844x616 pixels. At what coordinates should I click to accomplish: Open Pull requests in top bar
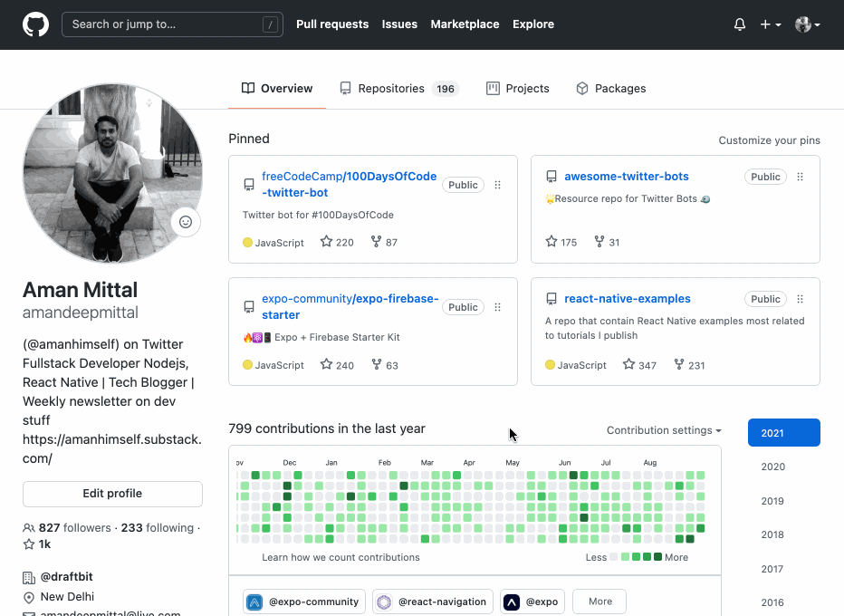[332, 24]
